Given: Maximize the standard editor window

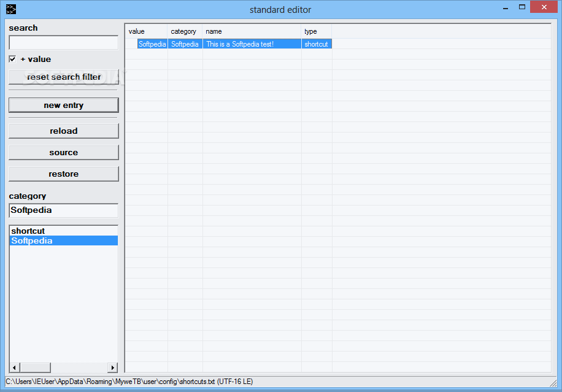Looking at the screenshot, I should [522, 7].
